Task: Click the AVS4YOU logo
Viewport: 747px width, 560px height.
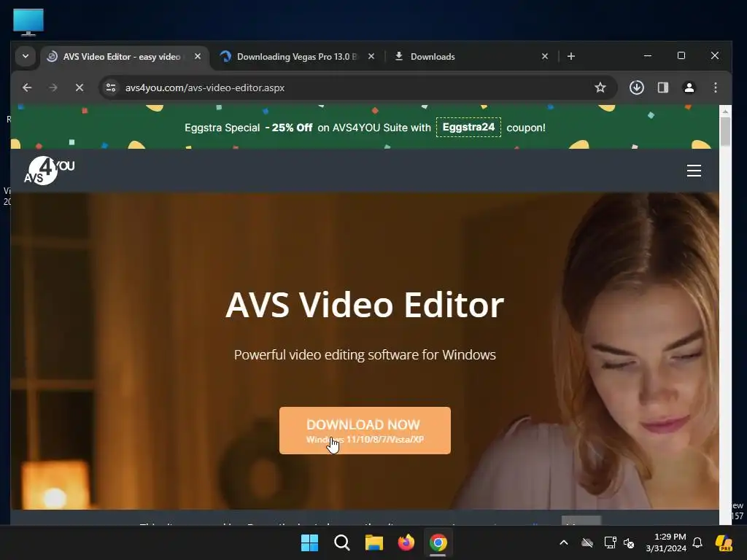Action: click(x=50, y=171)
